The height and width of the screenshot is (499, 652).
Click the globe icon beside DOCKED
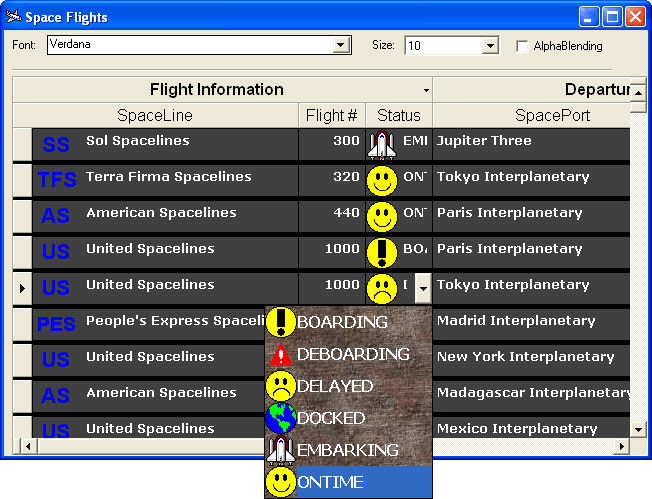(x=281, y=418)
